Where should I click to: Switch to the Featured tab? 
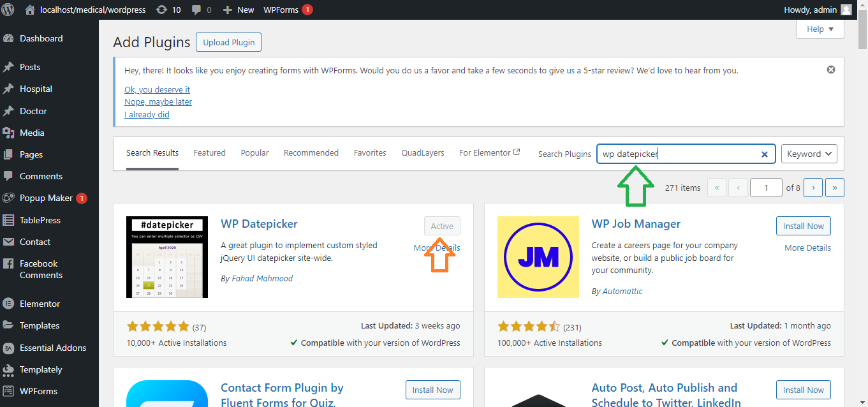pos(209,153)
